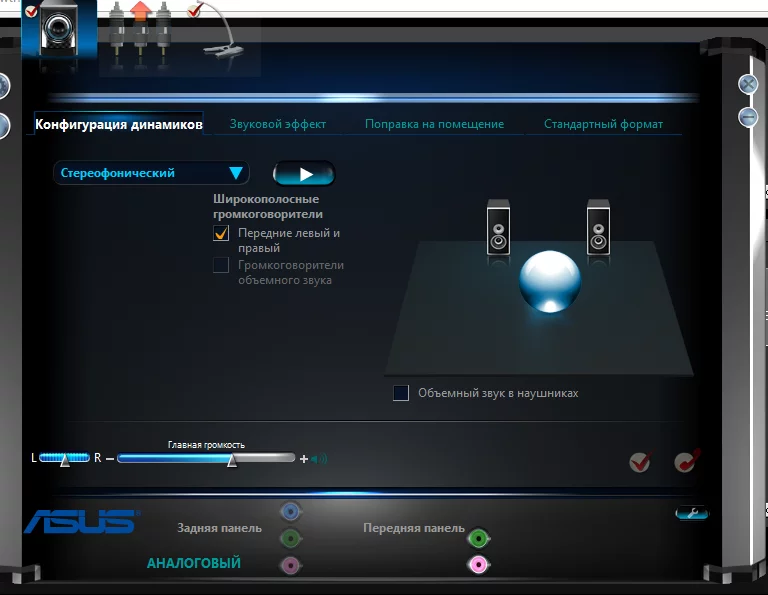
Task: Click the АНАЛОГОВЫЙ label
Action: point(194,563)
